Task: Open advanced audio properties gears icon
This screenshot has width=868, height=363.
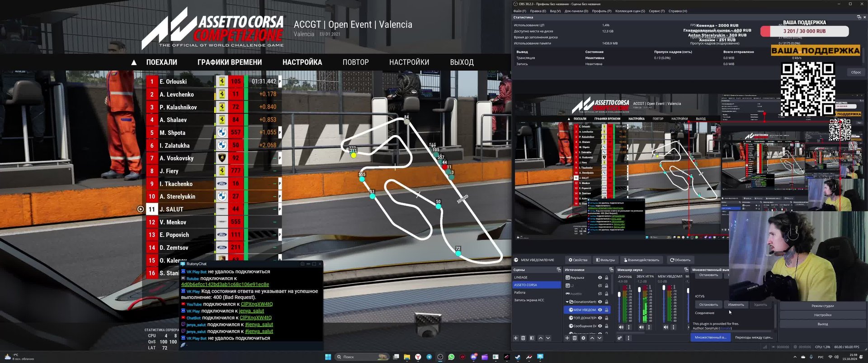Action: click(620, 338)
